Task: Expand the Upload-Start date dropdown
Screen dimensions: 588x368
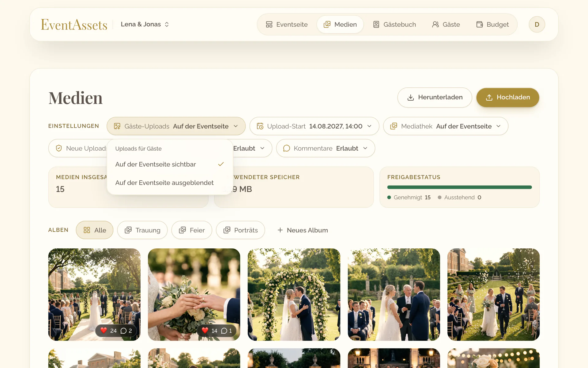Action: coord(314,126)
